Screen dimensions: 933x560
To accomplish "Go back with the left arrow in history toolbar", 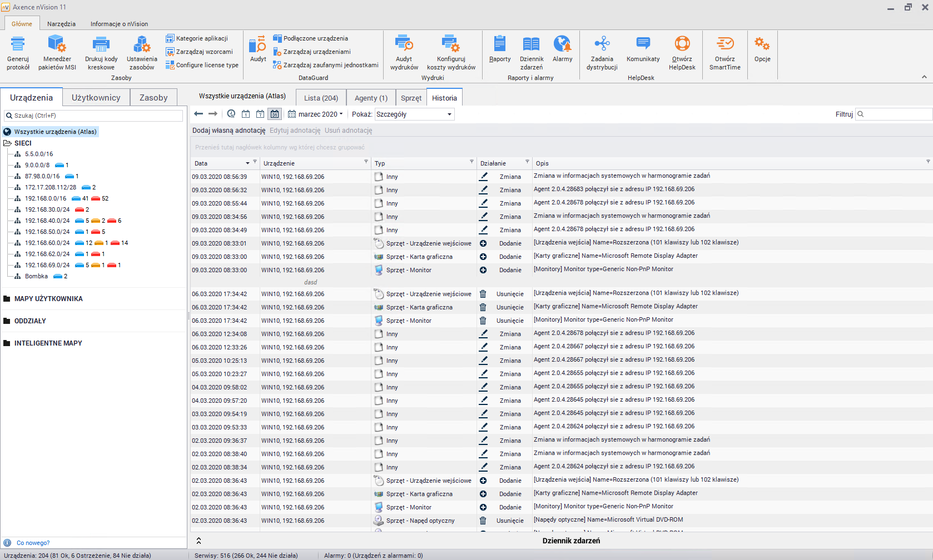I will [x=198, y=114].
